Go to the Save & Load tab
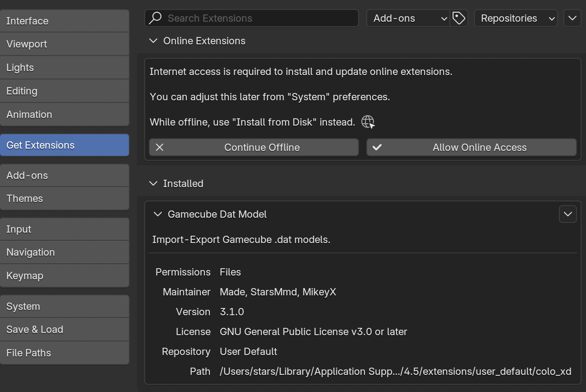Screen dimensions: 586x392 point(65,330)
